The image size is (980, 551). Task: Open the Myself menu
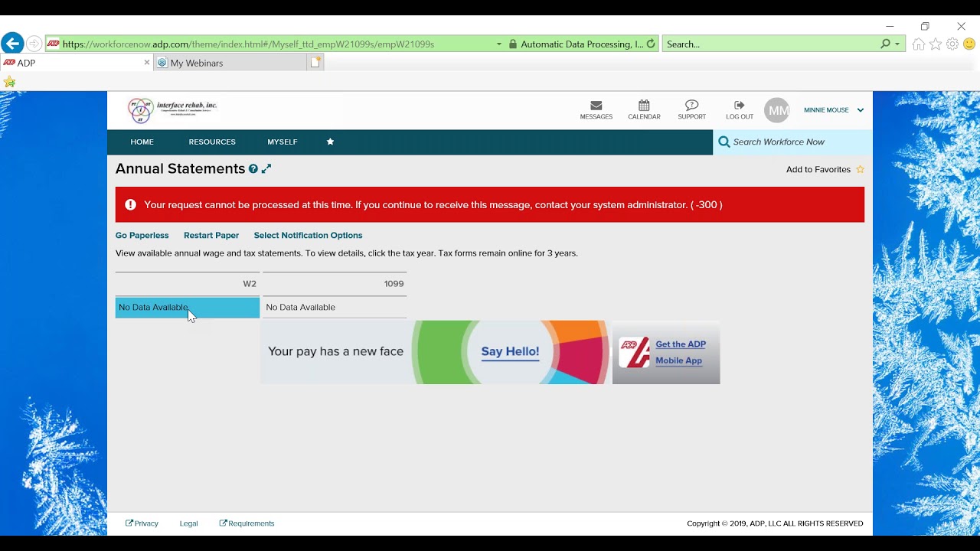(283, 142)
